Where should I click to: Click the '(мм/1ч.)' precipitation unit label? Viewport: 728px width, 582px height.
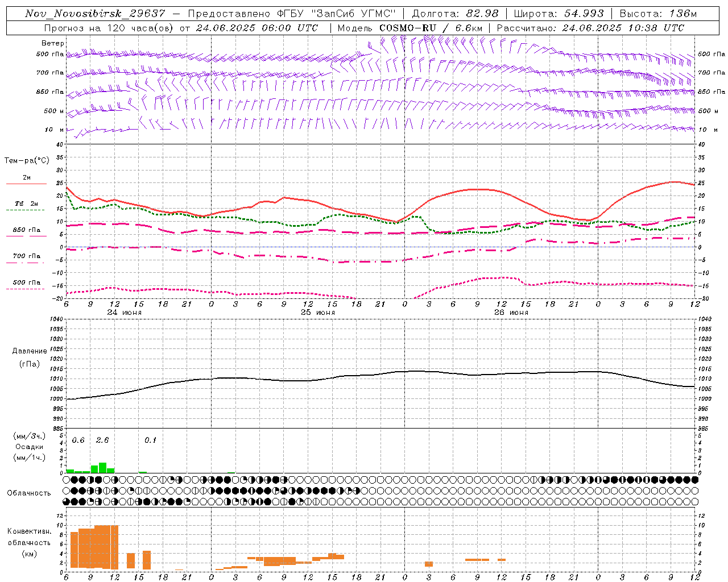coord(30,457)
